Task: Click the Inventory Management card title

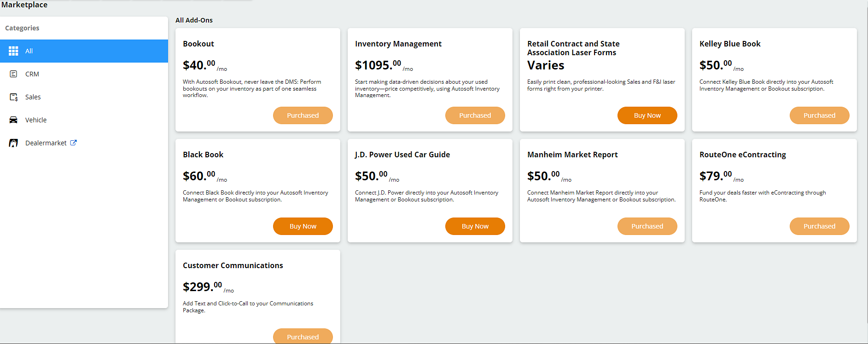Action: [398, 44]
